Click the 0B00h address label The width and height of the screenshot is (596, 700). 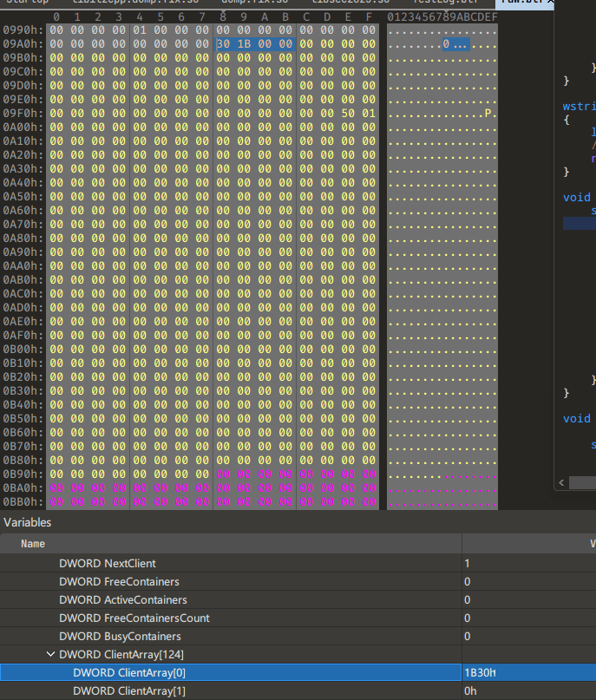point(23,349)
